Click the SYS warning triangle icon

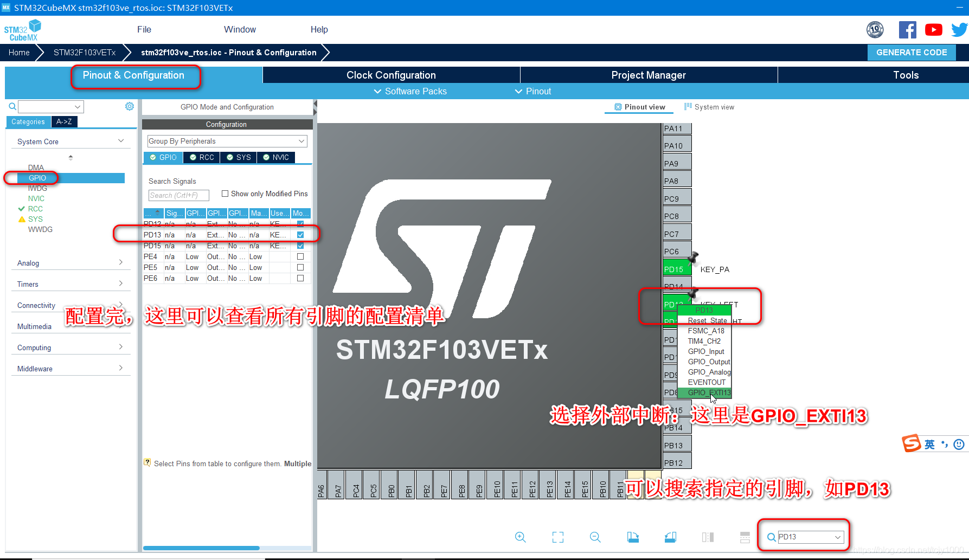click(x=22, y=219)
